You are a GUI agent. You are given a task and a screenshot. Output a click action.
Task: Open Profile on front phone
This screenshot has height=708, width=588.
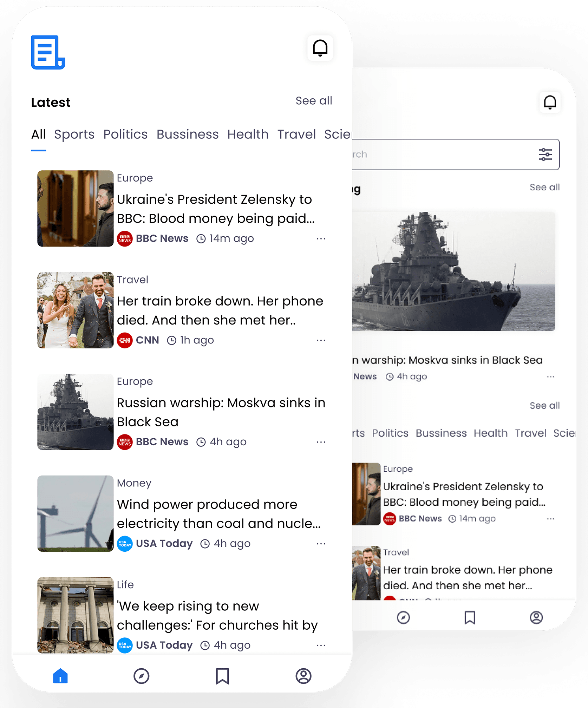coord(303,676)
